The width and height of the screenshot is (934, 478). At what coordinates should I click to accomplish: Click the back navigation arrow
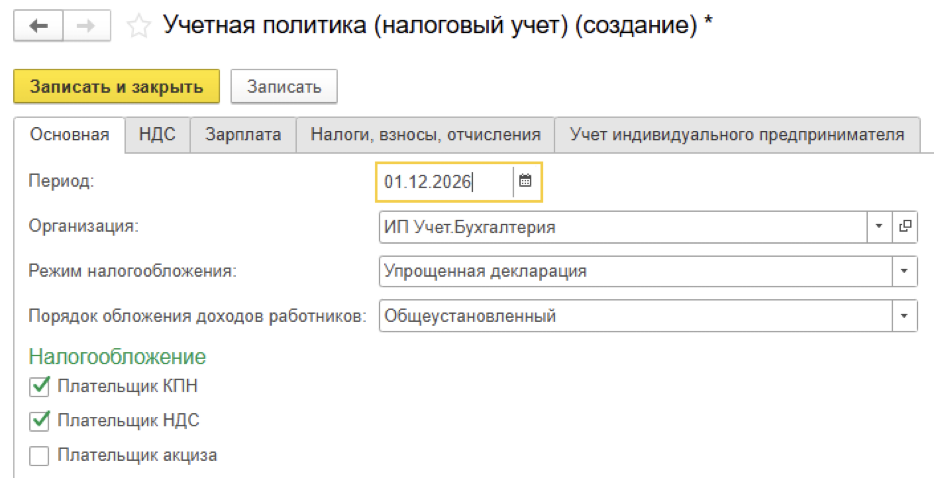[40, 27]
